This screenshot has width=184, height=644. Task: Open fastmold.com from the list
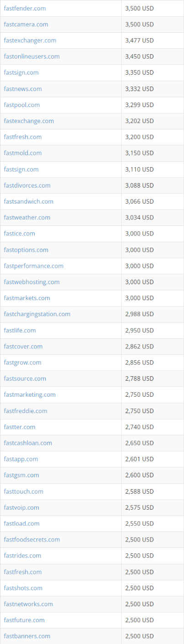pos(23,153)
